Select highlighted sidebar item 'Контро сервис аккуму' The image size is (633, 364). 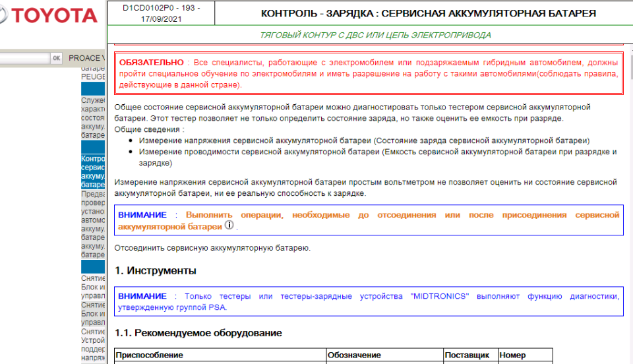pos(93,171)
